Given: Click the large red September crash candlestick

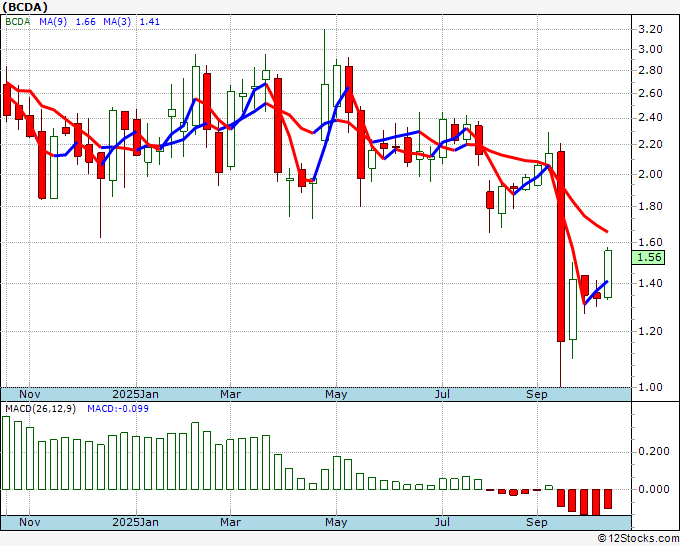Looking at the screenshot, I should [x=561, y=246].
